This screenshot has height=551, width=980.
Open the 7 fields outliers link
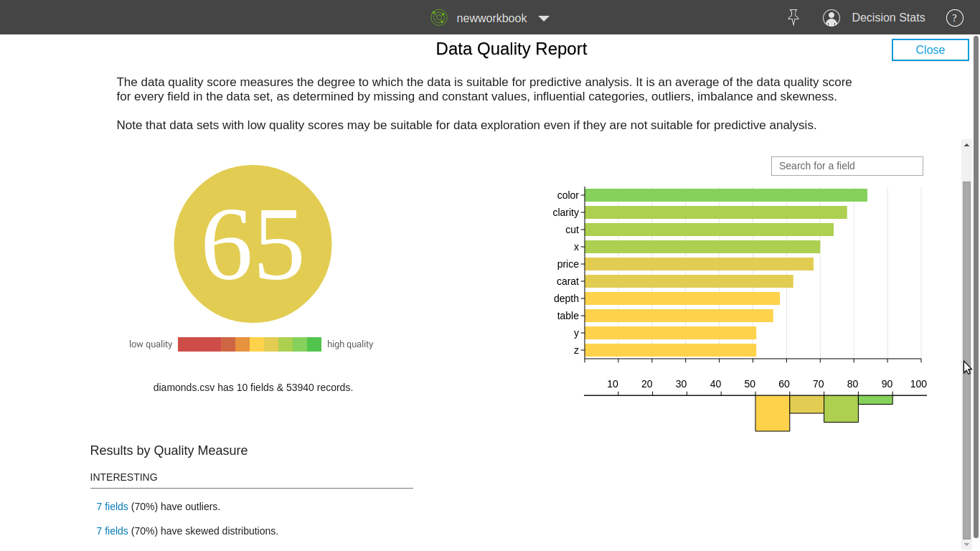(113, 507)
